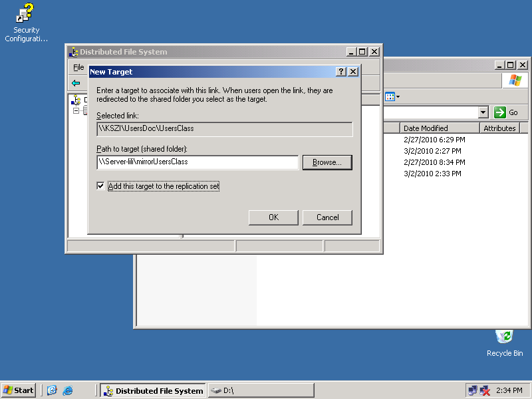
Task: Open the Recycle Bin desktop icon
Action: [505, 343]
